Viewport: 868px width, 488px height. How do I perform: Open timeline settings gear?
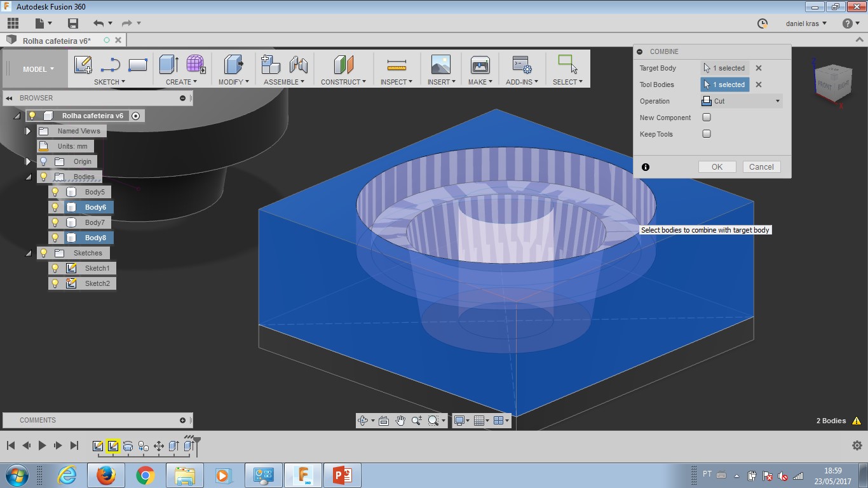[857, 445]
